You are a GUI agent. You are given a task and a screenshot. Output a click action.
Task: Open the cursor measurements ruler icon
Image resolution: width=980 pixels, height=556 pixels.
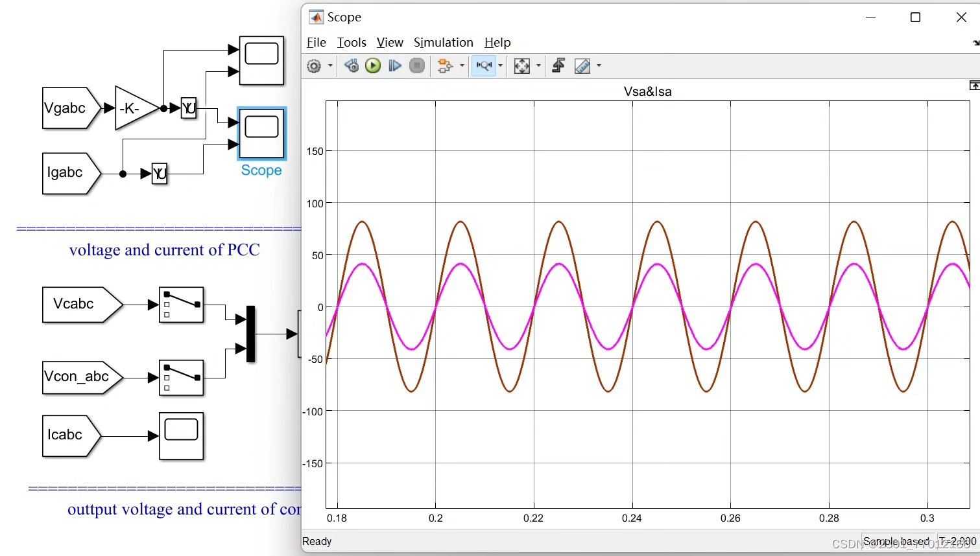pos(582,66)
